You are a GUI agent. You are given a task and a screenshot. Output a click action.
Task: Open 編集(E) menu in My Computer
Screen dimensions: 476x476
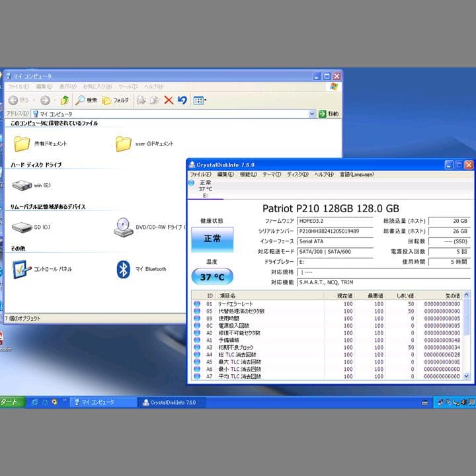[44, 87]
